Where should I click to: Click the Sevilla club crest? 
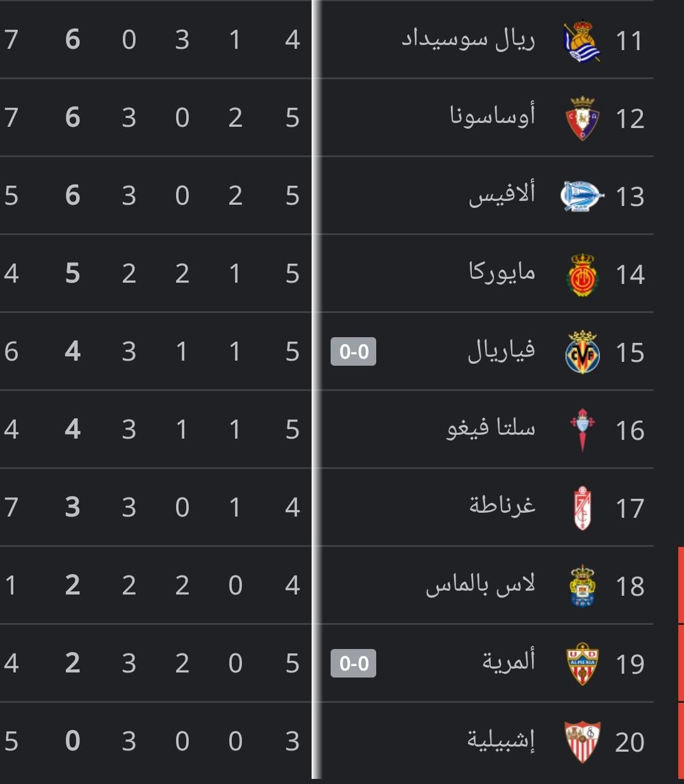pyautogui.click(x=582, y=742)
